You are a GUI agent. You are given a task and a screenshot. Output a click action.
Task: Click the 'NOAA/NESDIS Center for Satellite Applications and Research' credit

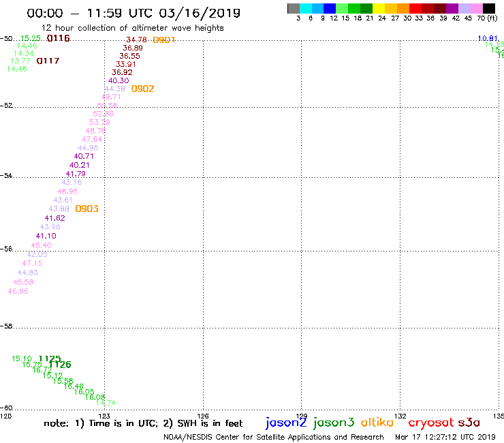pyautogui.click(x=274, y=438)
